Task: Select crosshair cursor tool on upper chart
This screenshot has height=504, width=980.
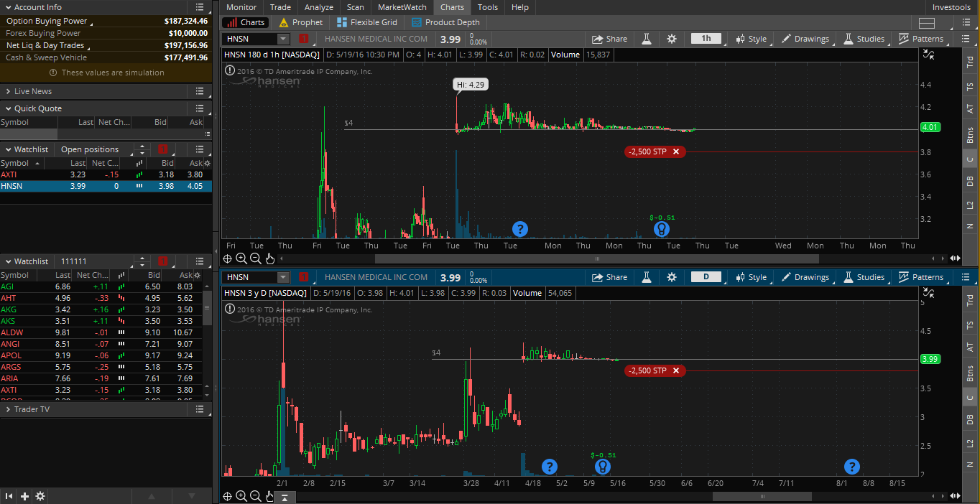Action: [x=228, y=258]
